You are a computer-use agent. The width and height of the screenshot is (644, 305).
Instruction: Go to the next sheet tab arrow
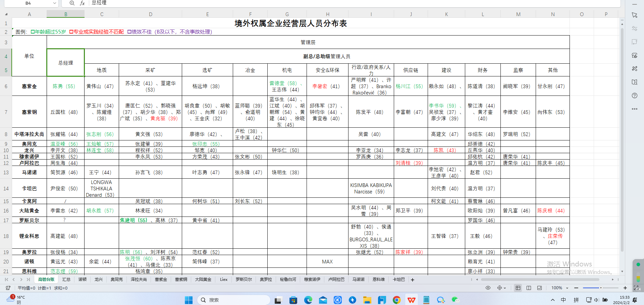point(21,279)
